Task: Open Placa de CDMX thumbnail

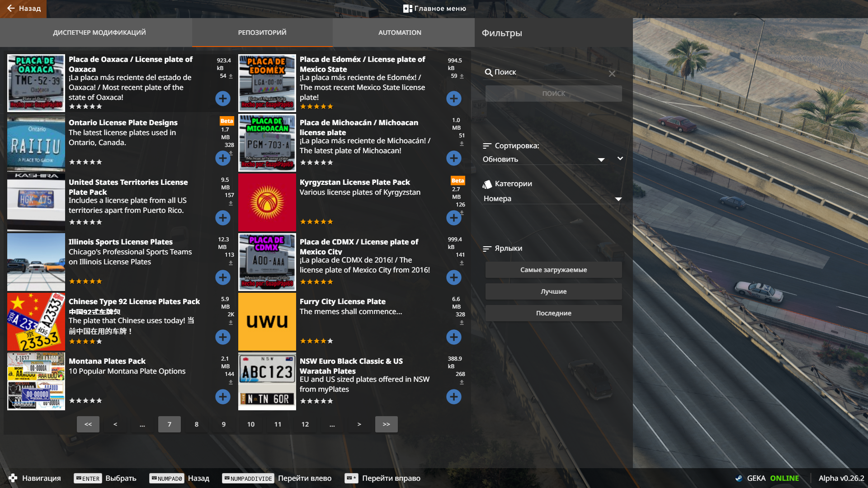Action: pos(267,262)
